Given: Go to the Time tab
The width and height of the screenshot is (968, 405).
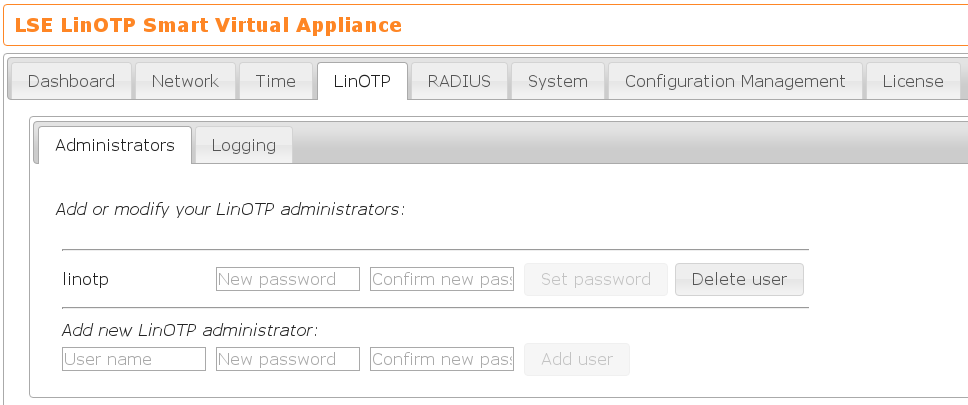Looking at the screenshot, I should [275, 82].
